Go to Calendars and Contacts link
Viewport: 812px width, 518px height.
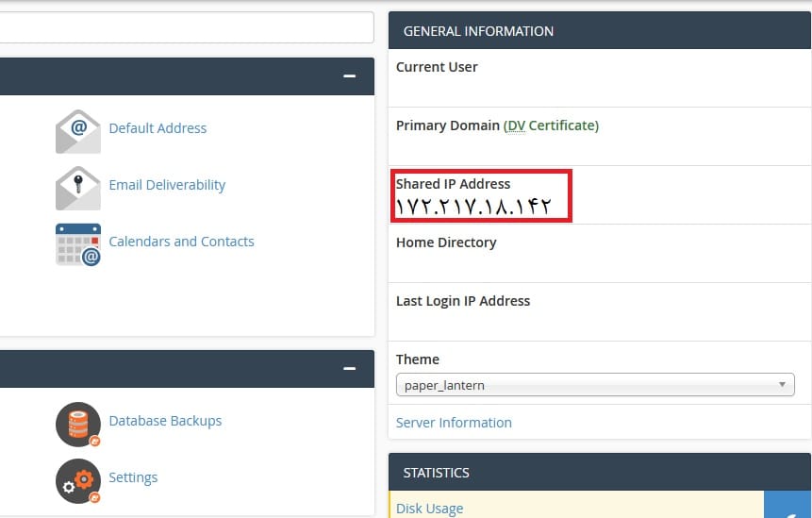pos(181,242)
